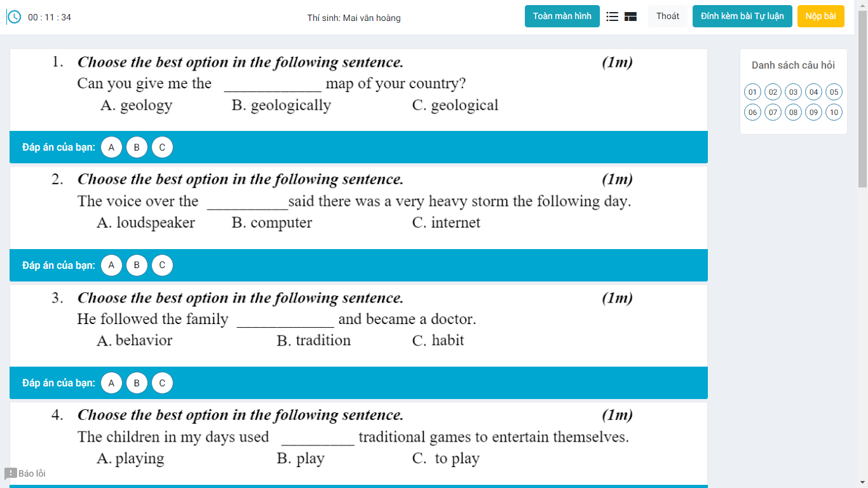Pick answer B for question 3
868x488 pixels.
(x=137, y=383)
